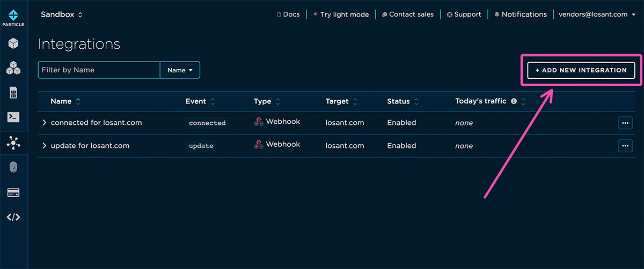Sort integrations by Today's traffic column
Viewport: 644px width, 269px height.
point(491,101)
